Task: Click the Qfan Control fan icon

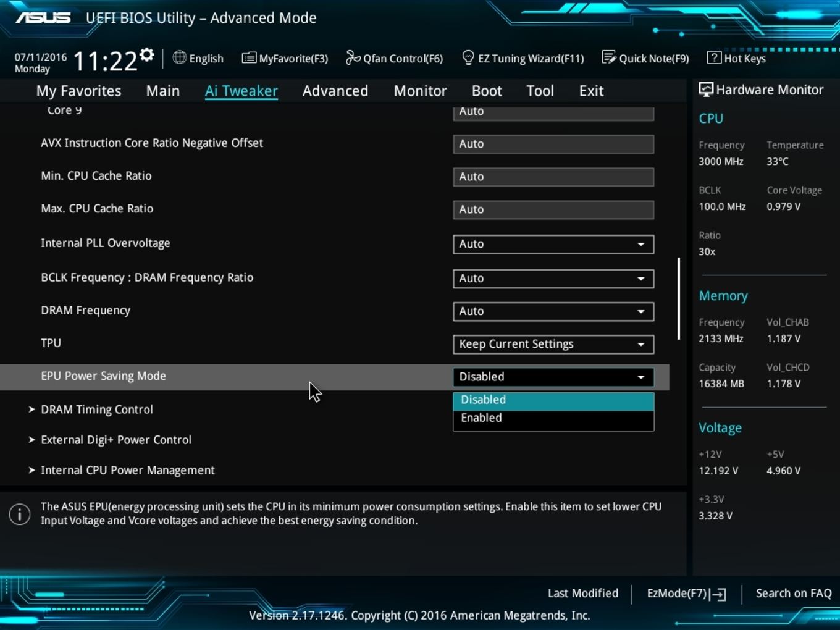Action: tap(353, 57)
